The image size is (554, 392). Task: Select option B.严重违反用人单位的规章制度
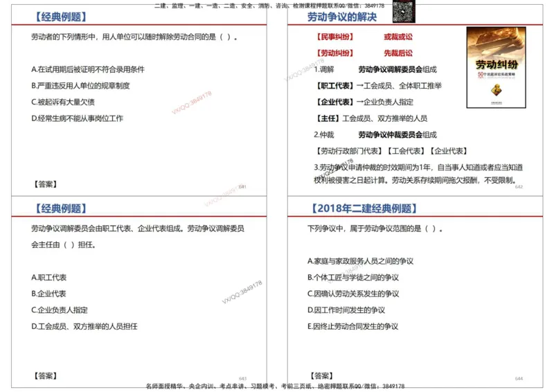[x=80, y=86]
